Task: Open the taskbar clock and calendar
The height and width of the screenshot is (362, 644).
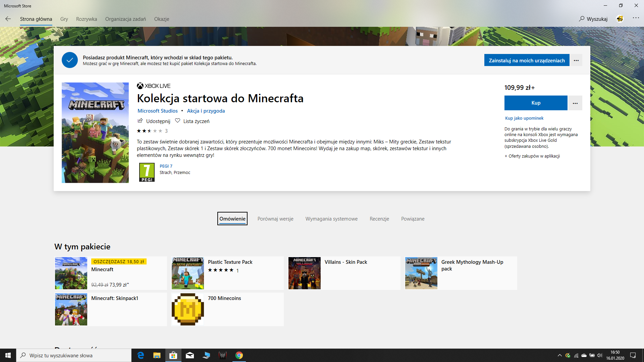Action: point(615,355)
